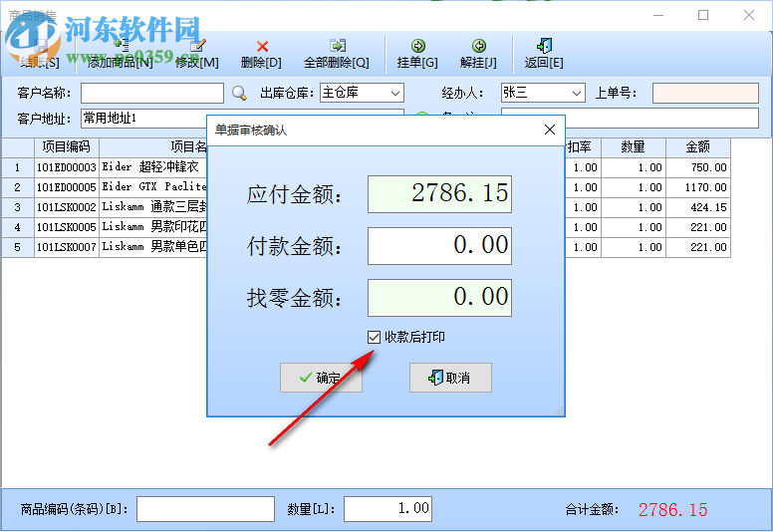This screenshot has height=532, width=773.
Task: Click the 客户名称 input field
Action: (152, 93)
